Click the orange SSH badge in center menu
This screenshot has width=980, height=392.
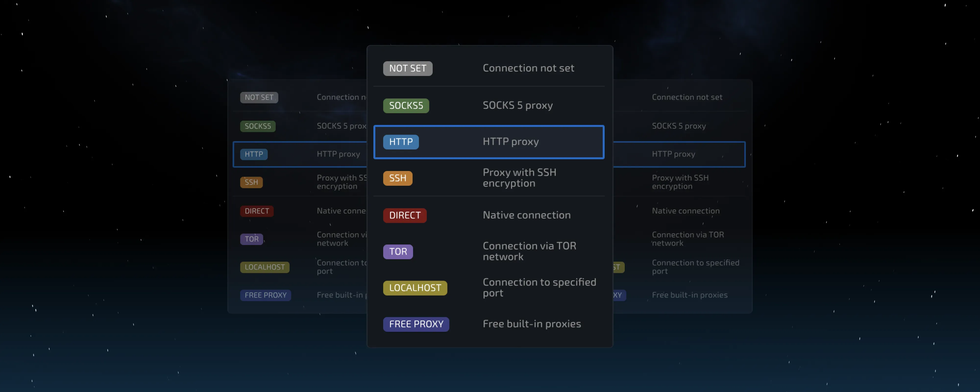point(397,178)
